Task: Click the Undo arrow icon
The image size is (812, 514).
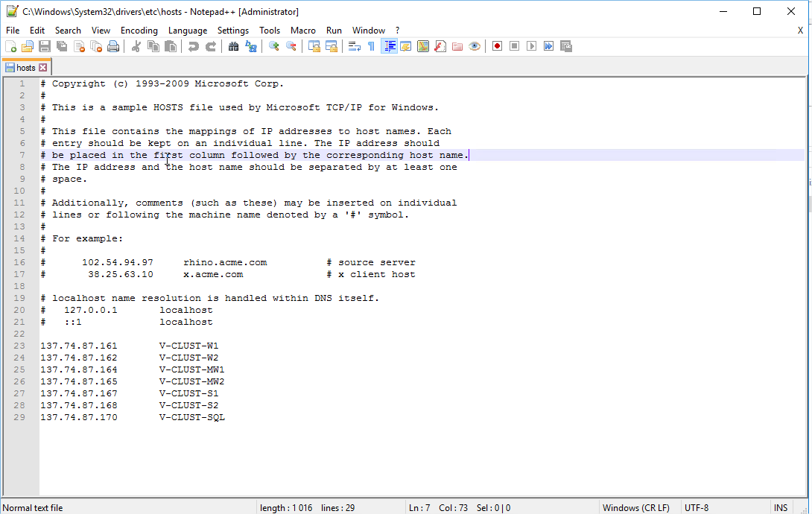Action: [x=194, y=46]
